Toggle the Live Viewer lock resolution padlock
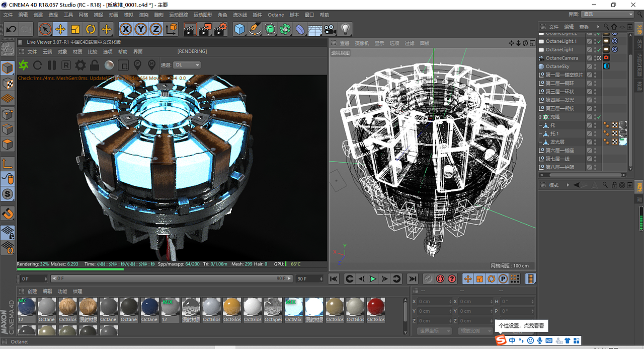This screenshot has width=644, height=349. (95, 65)
